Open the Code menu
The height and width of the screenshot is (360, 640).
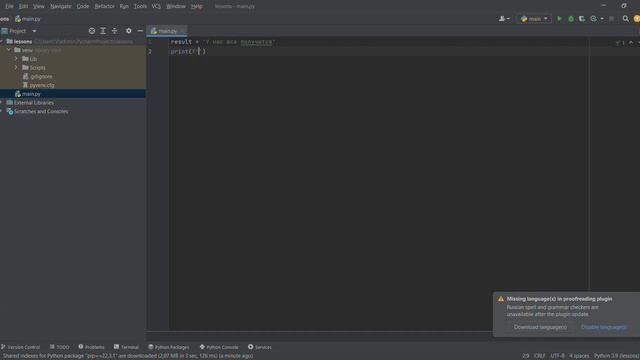coord(83,6)
